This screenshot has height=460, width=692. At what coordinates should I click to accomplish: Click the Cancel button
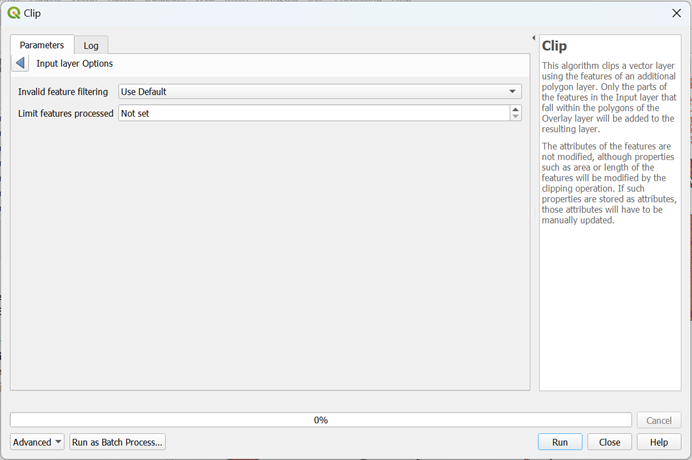pyautogui.click(x=659, y=421)
